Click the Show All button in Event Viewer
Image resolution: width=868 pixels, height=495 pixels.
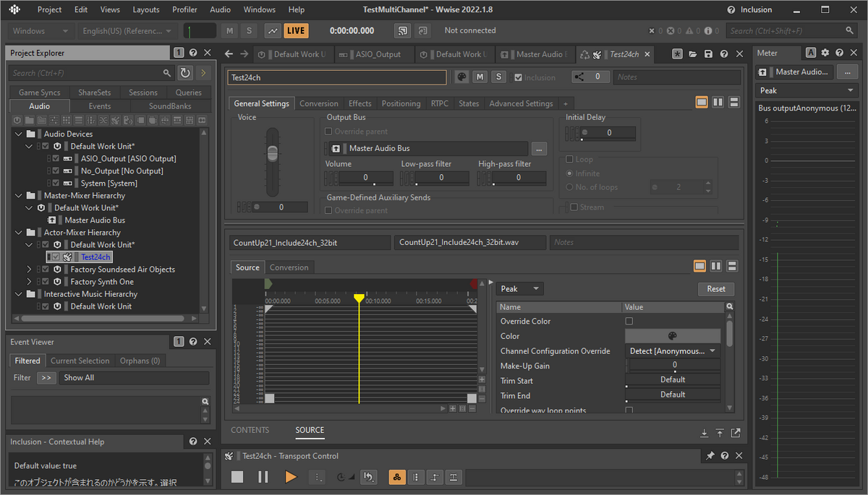pos(134,378)
